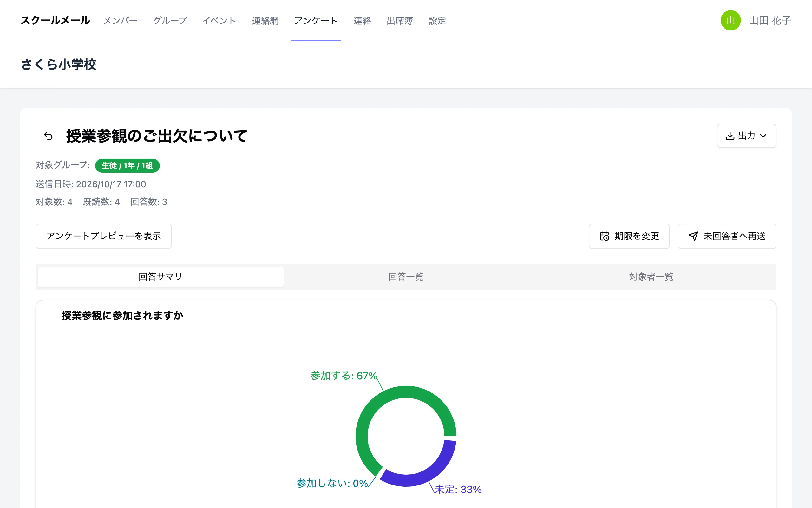Go to the スクールメール home logo

[x=56, y=21]
